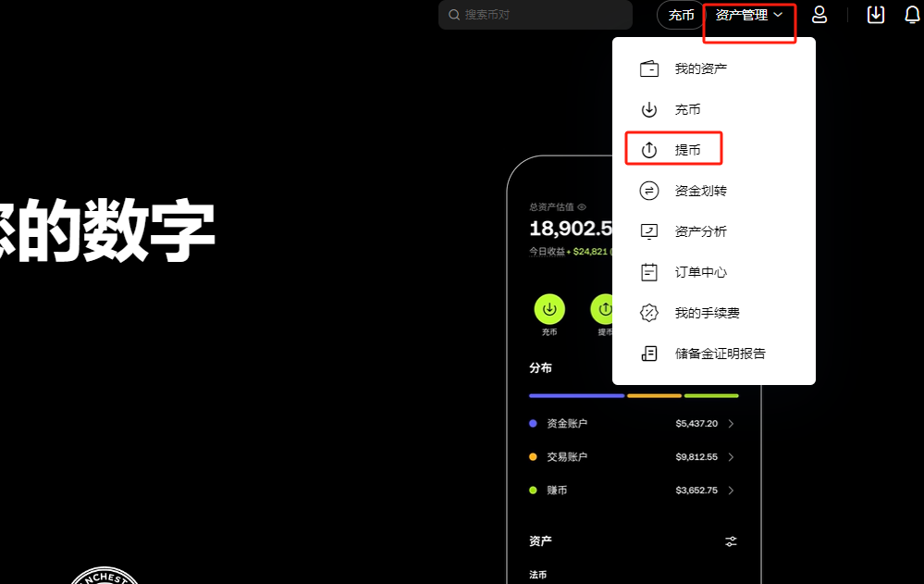Open the notifications bell
The height and width of the screenshot is (584, 924).
[x=912, y=15]
